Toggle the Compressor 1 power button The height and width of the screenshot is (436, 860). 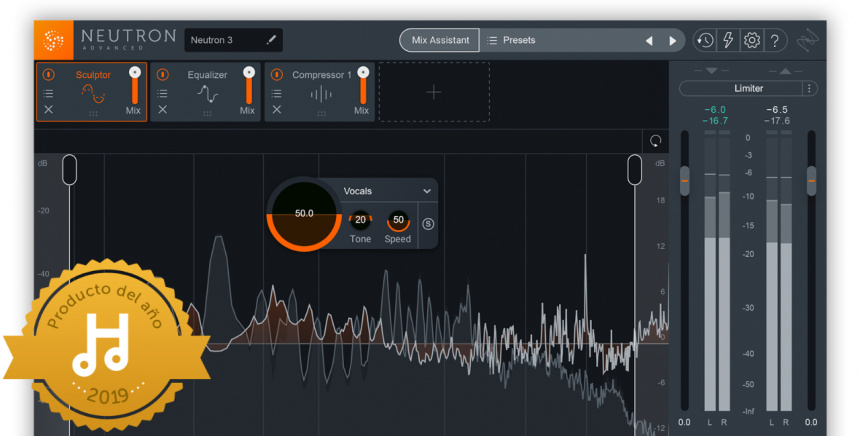(x=276, y=74)
